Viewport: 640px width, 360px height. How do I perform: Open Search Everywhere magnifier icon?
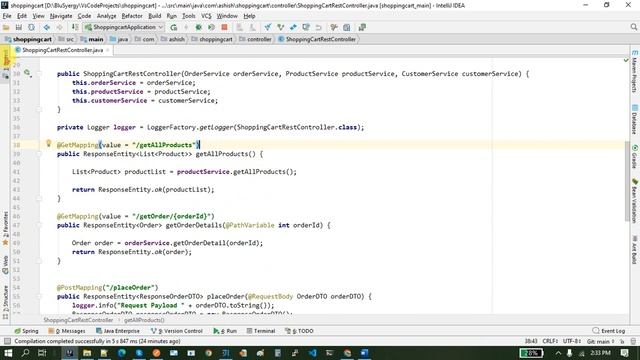click(x=633, y=27)
